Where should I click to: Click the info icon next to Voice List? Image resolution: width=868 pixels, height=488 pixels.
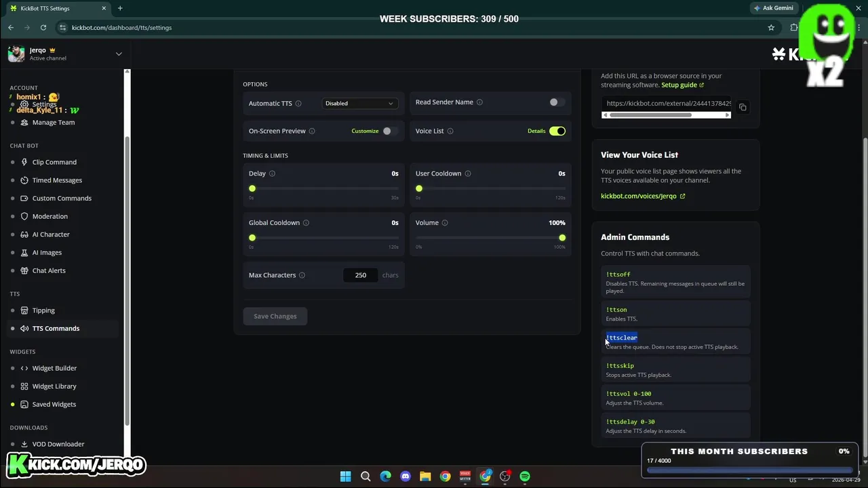pyautogui.click(x=450, y=131)
